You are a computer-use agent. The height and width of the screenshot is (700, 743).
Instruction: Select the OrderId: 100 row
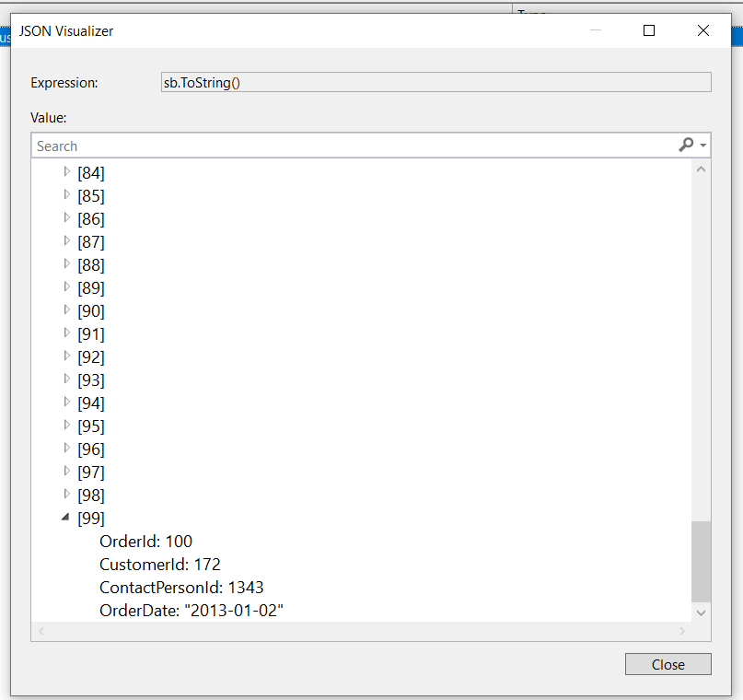[x=146, y=542]
